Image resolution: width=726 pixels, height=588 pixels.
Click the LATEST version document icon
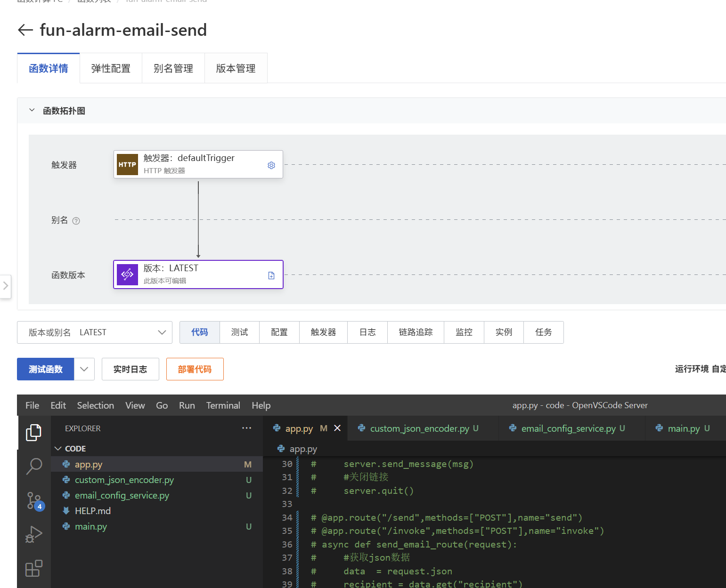pos(271,275)
